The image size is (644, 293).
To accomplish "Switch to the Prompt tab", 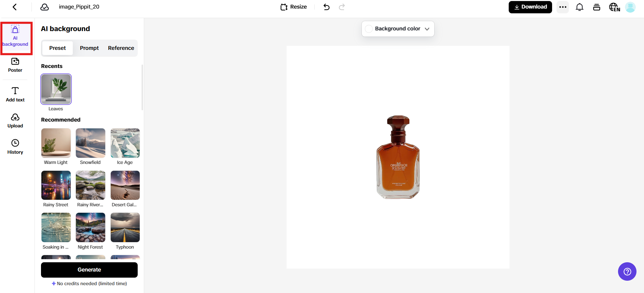I will pos(89,48).
